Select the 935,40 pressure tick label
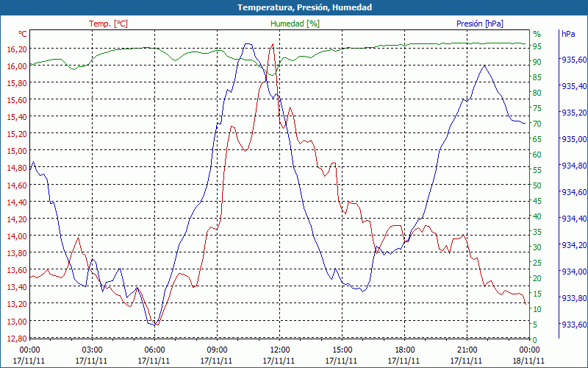 pyautogui.click(x=574, y=86)
